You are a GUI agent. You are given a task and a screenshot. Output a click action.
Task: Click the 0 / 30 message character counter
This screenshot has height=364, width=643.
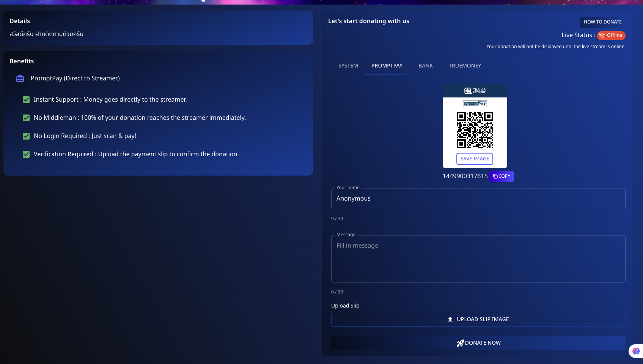pyautogui.click(x=337, y=292)
